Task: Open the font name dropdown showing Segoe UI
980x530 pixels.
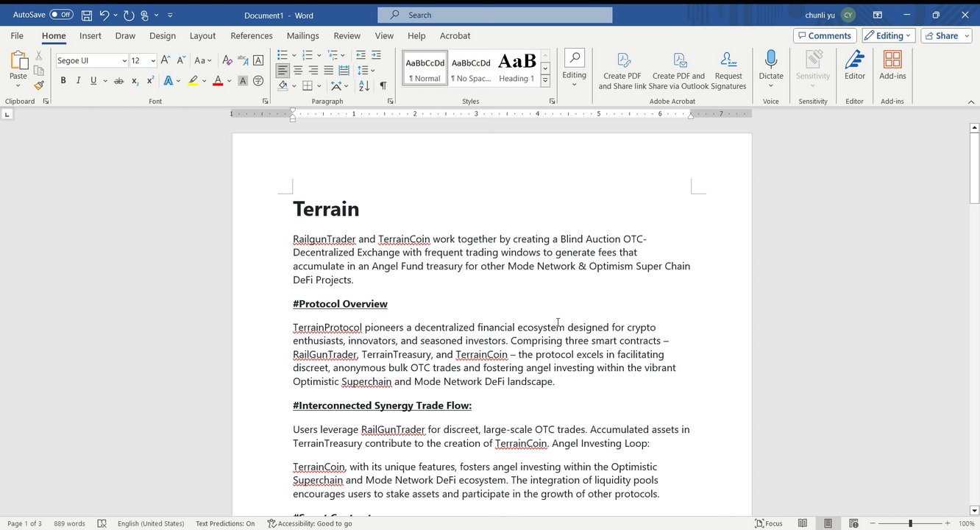Action: 124,60
